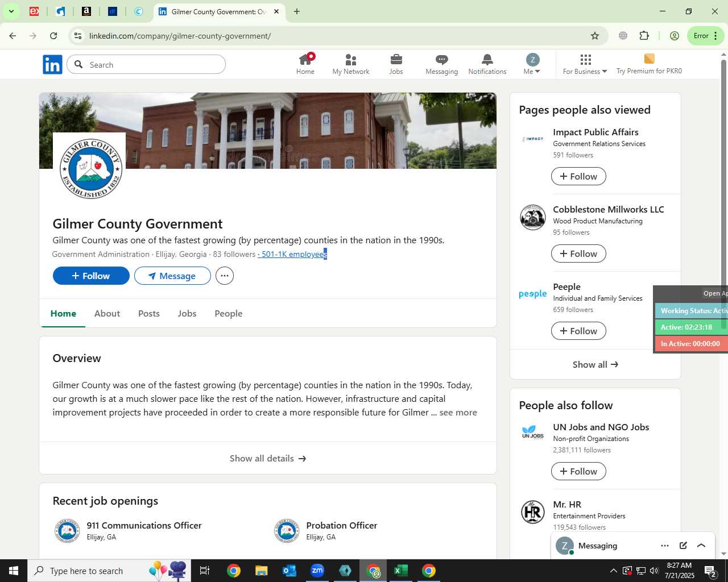This screenshot has height=582, width=728.
Task: Bookmark this page with the star
Action: click(595, 36)
